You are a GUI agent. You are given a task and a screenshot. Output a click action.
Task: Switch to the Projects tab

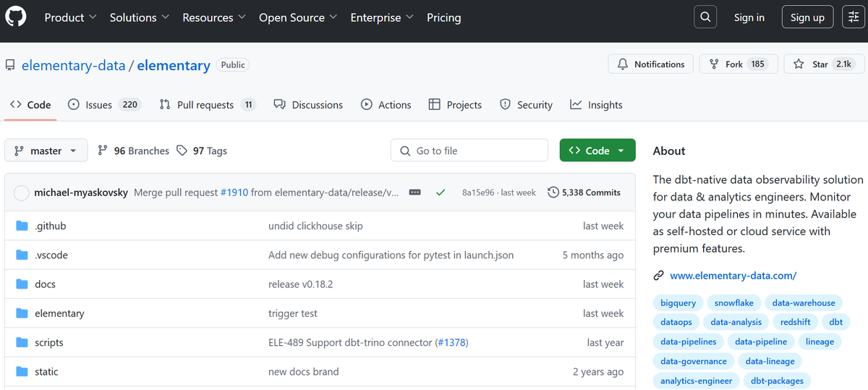coord(455,105)
